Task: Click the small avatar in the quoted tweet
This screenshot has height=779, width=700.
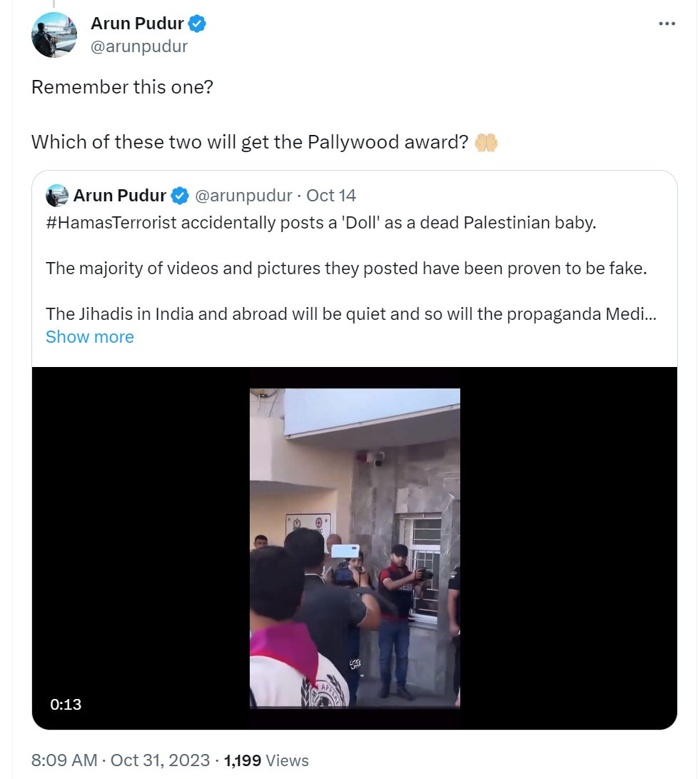Action: pos(57,196)
